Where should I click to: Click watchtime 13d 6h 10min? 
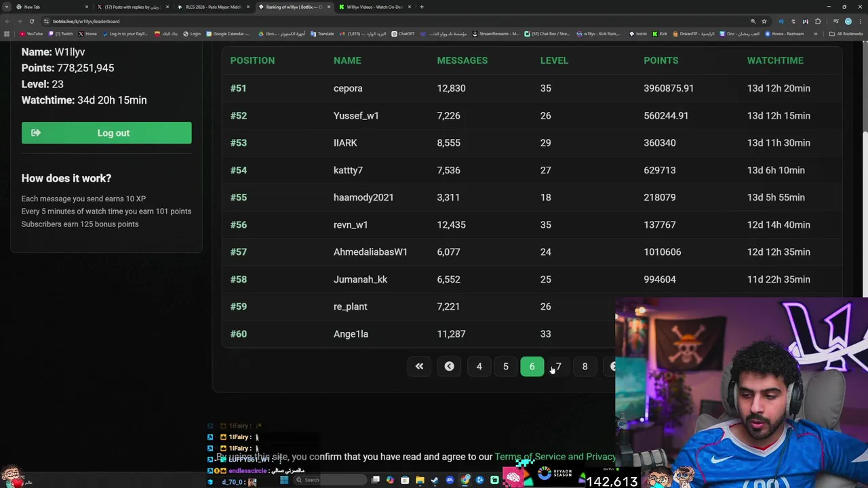[776, 170]
